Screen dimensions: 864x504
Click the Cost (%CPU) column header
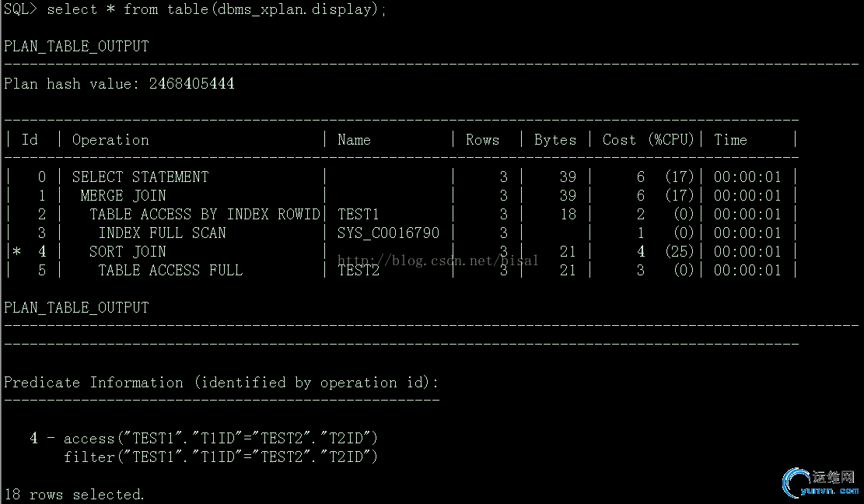pyautogui.click(x=648, y=140)
